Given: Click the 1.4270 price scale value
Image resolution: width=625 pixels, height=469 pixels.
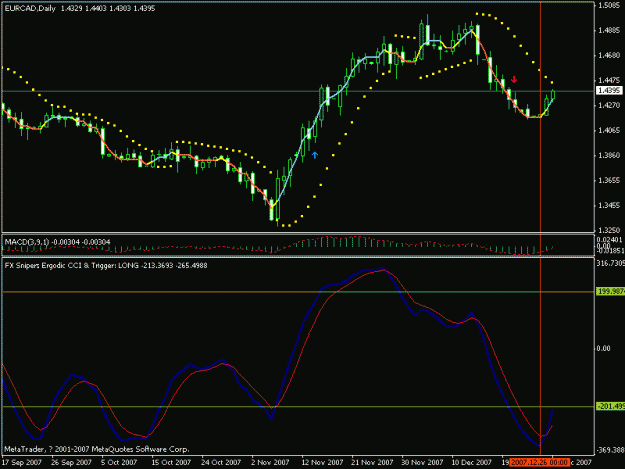Looking at the screenshot, I should pos(609,106).
